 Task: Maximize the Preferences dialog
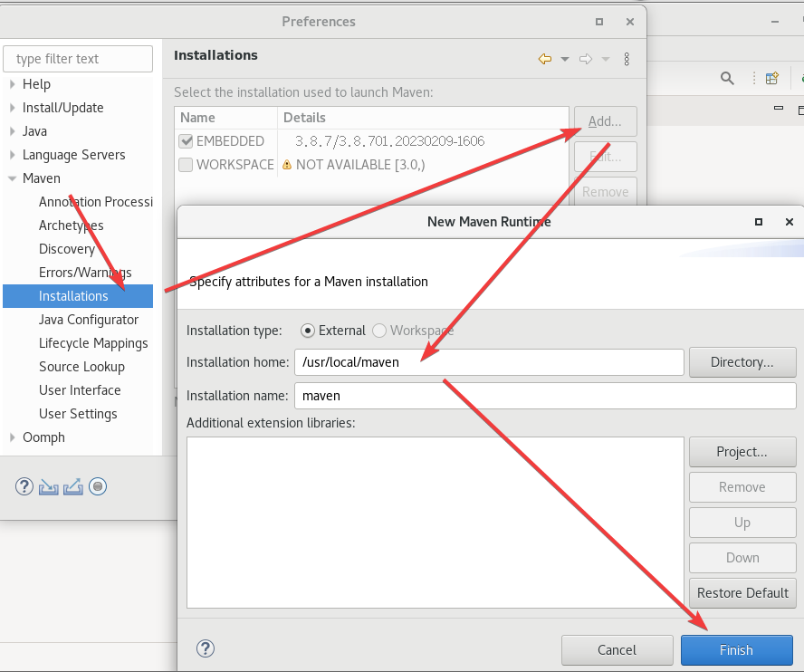tap(598, 22)
